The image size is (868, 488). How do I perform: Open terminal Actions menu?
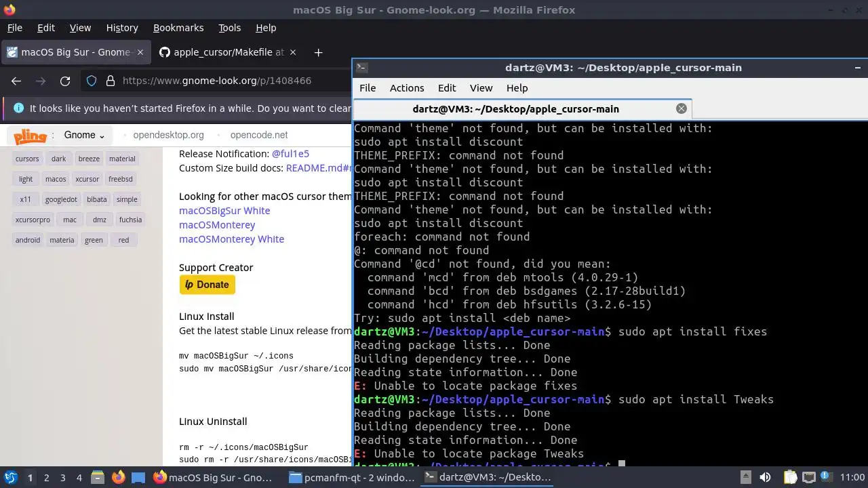point(407,88)
